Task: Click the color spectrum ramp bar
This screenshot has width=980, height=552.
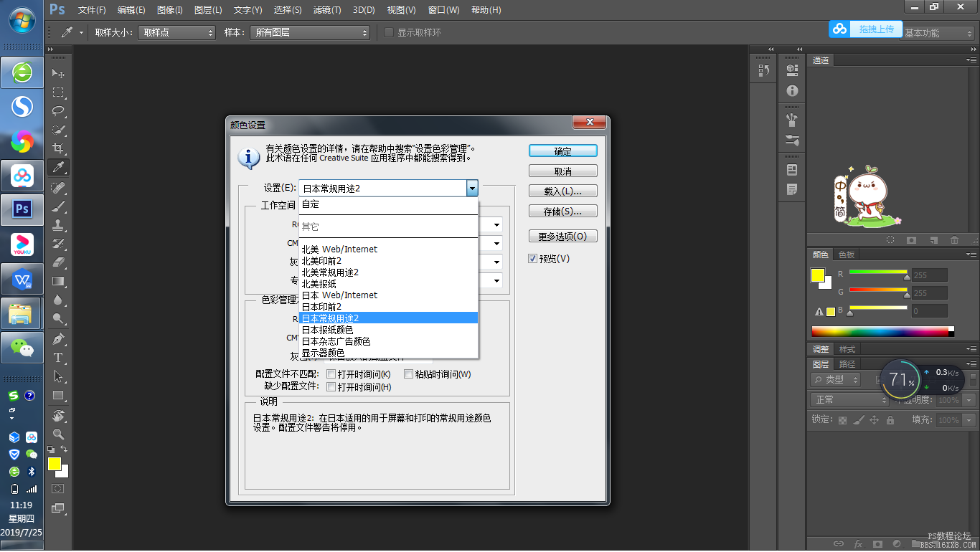Action: pos(882,331)
